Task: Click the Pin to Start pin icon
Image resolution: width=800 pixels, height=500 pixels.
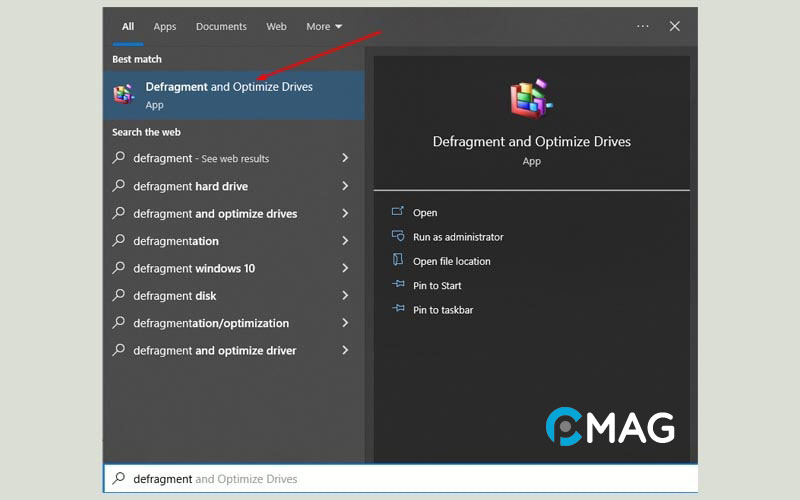Action: pos(397,285)
